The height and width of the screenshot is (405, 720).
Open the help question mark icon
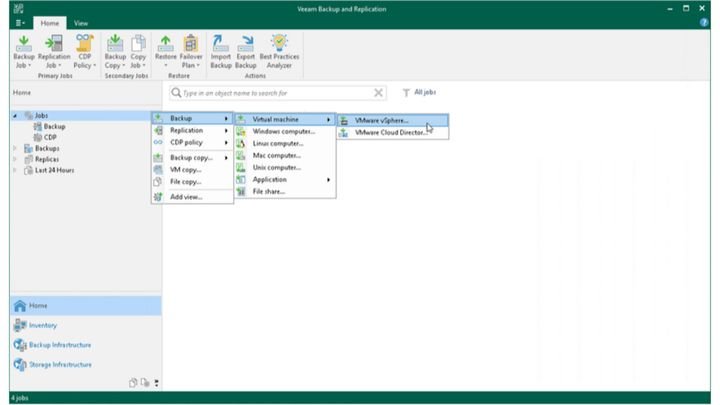(x=703, y=22)
